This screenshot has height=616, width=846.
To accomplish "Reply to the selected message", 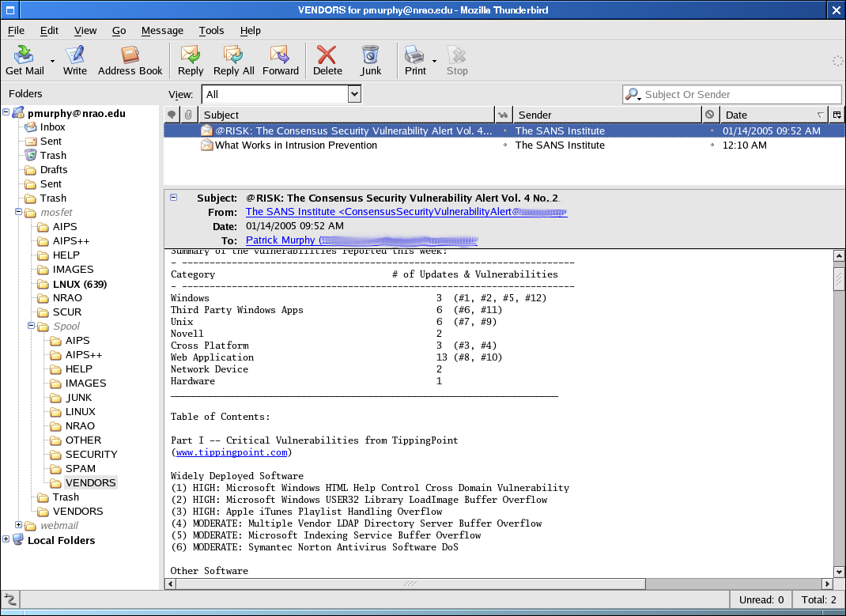I will (x=191, y=60).
